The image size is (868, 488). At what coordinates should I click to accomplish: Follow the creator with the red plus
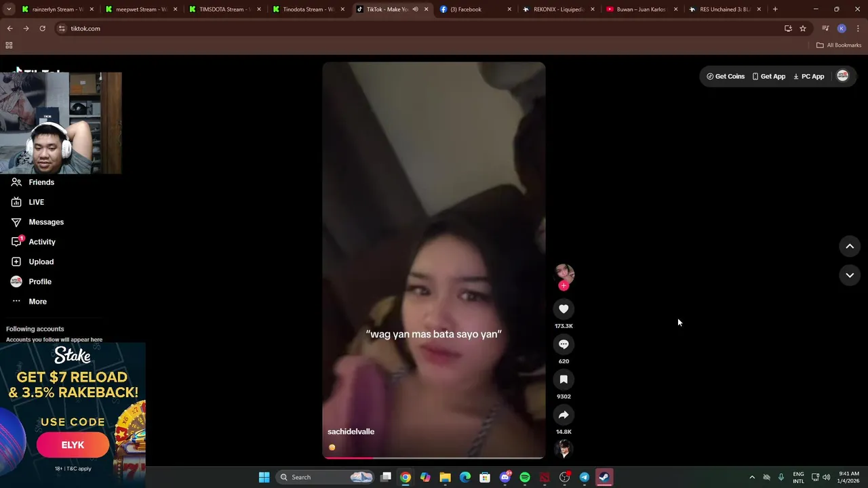[564, 286]
